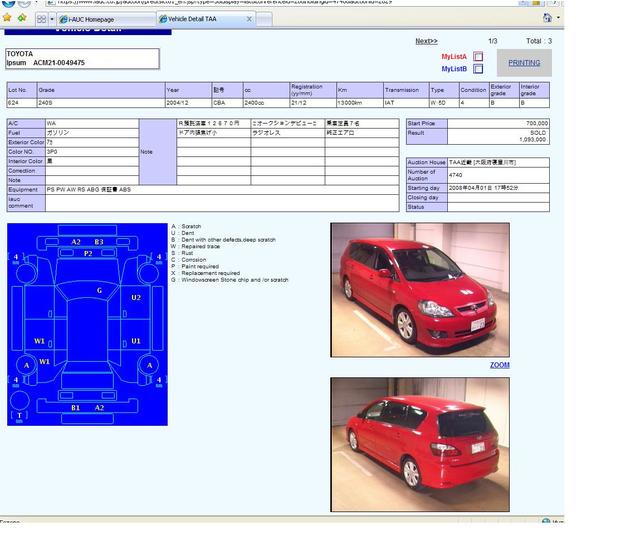
Task: Open the front-view photo of the red car
Action: pyautogui.click(x=420, y=290)
